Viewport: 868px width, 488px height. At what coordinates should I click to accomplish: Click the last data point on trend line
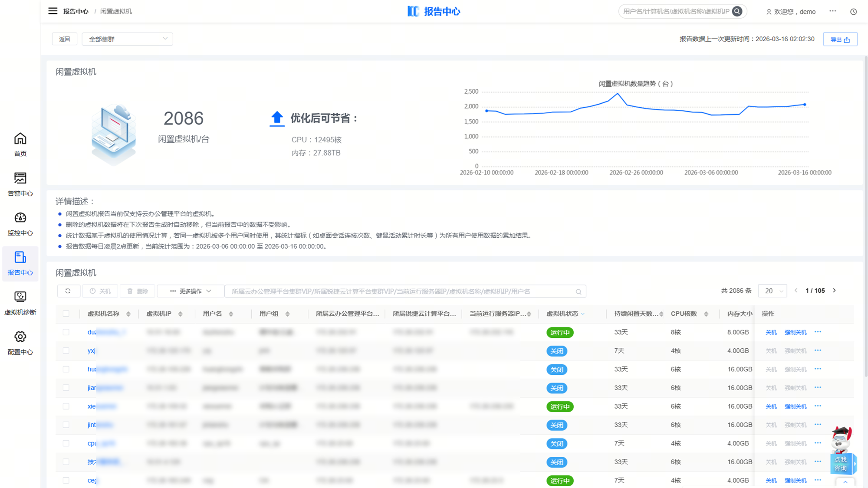point(805,105)
